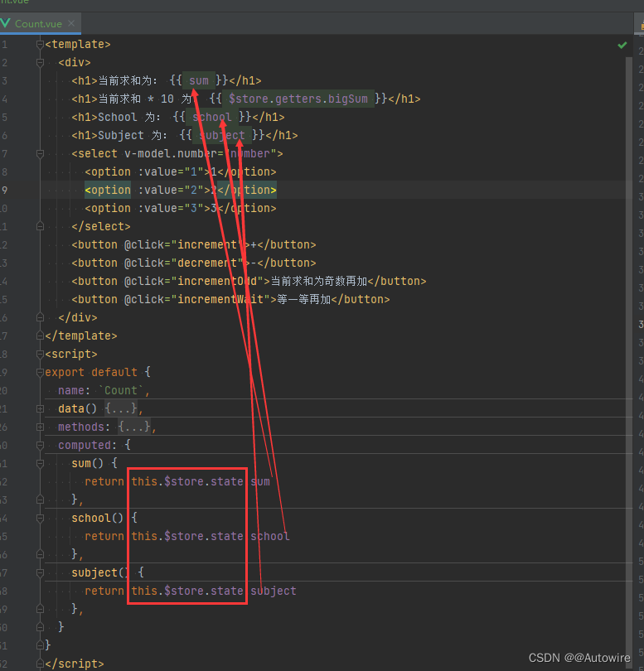The width and height of the screenshot is (644, 671).
Task: Collapse the <script> block fold marker
Action: pyautogui.click(x=41, y=354)
